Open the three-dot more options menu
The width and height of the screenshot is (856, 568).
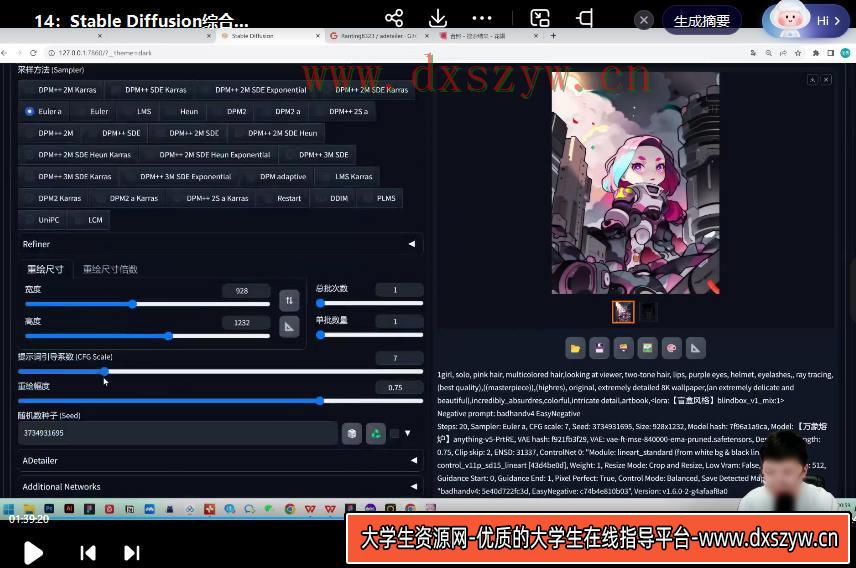point(482,18)
